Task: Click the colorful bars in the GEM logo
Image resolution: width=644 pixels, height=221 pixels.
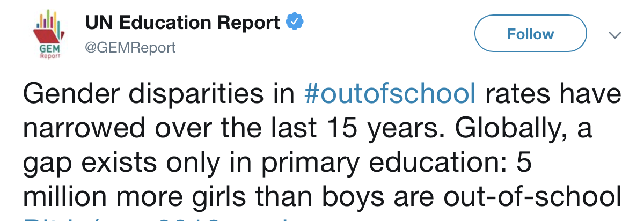Action: (x=49, y=20)
